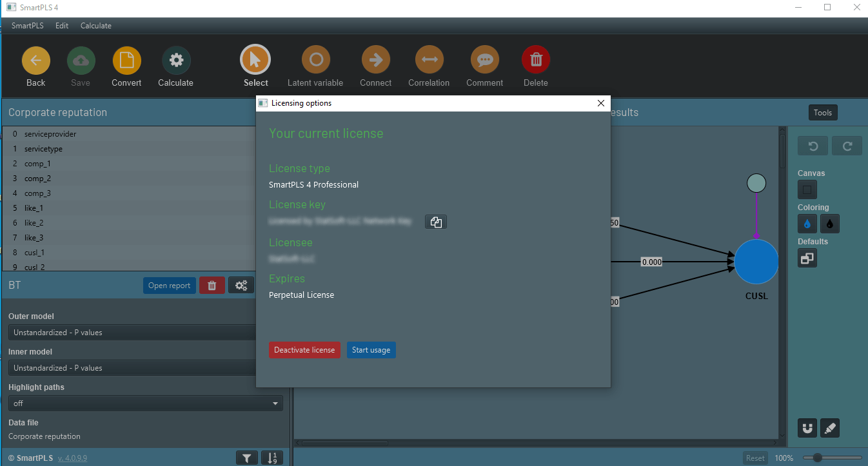This screenshot has width=868, height=466.
Task: Click the Open report button
Action: click(170, 286)
